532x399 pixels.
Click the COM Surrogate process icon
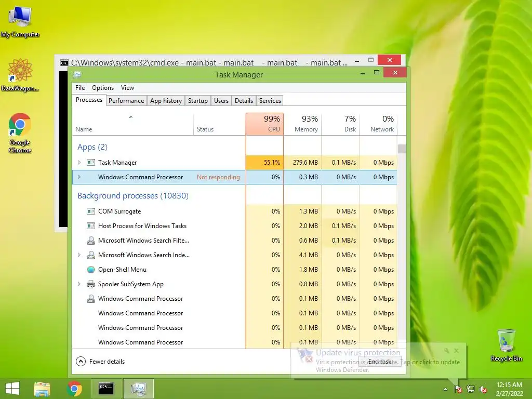coord(90,211)
